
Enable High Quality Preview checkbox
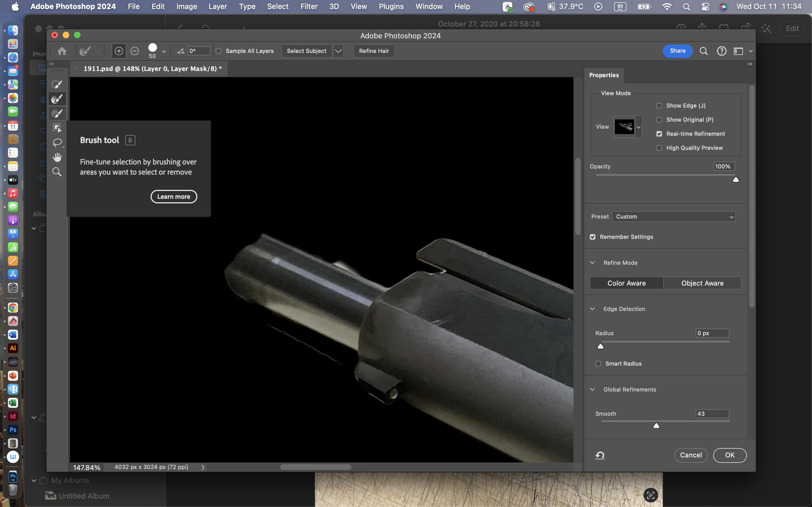tap(659, 148)
